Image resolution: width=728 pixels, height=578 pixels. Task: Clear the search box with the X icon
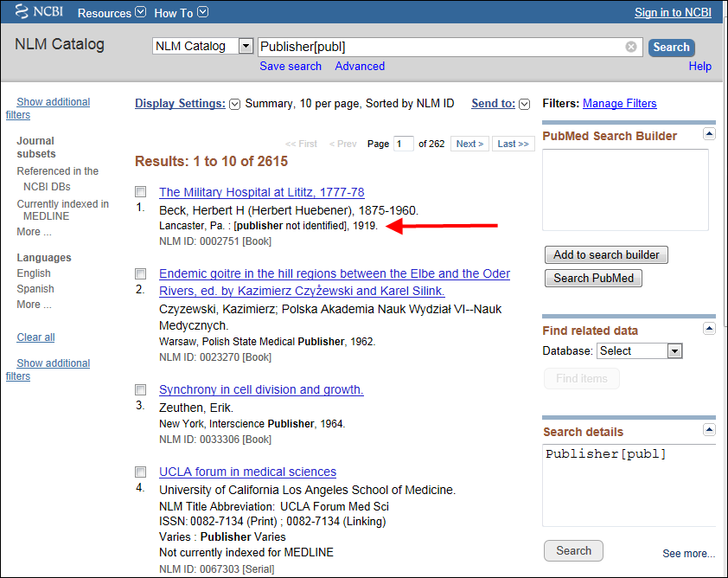630,47
